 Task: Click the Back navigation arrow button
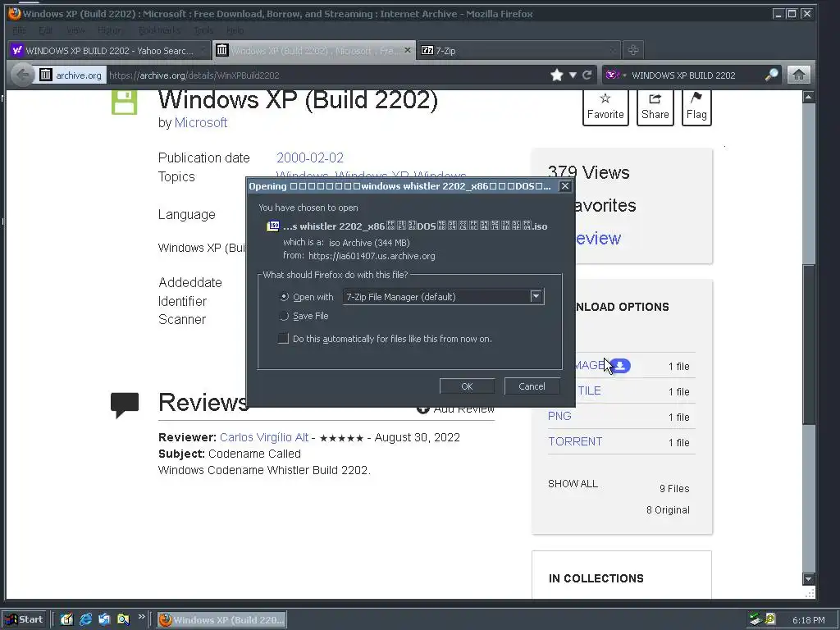pyautogui.click(x=22, y=75)
